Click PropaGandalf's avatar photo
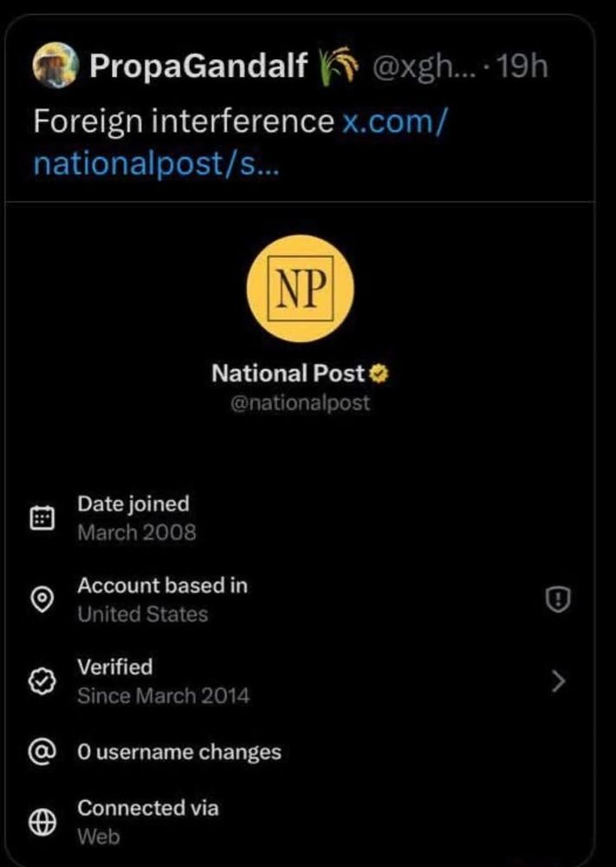Screen dimensions: 616x867 pyautogui.click(x=56, y=65)
